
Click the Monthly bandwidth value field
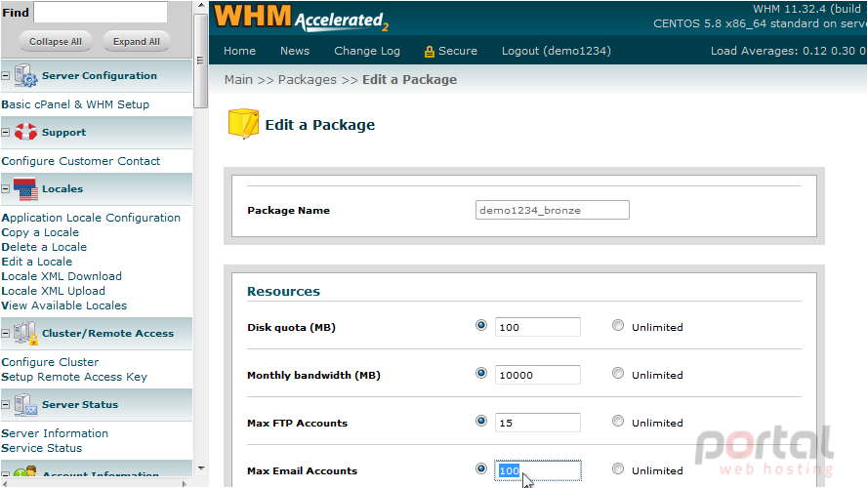pyautogui.click(x=538, y=375)
